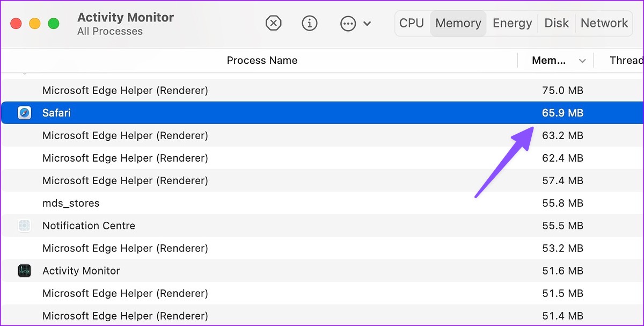Click the ellipsis More options icon

[x=348, y=24]
